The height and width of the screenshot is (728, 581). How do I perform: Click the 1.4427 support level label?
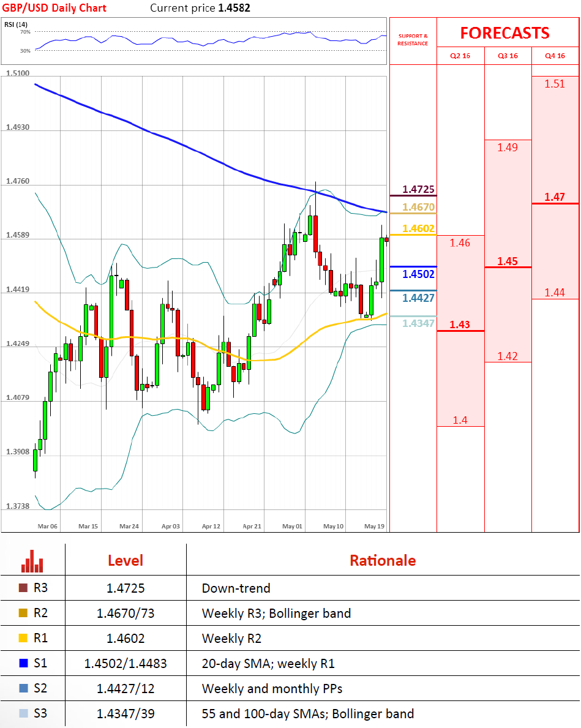click(418, 298)
